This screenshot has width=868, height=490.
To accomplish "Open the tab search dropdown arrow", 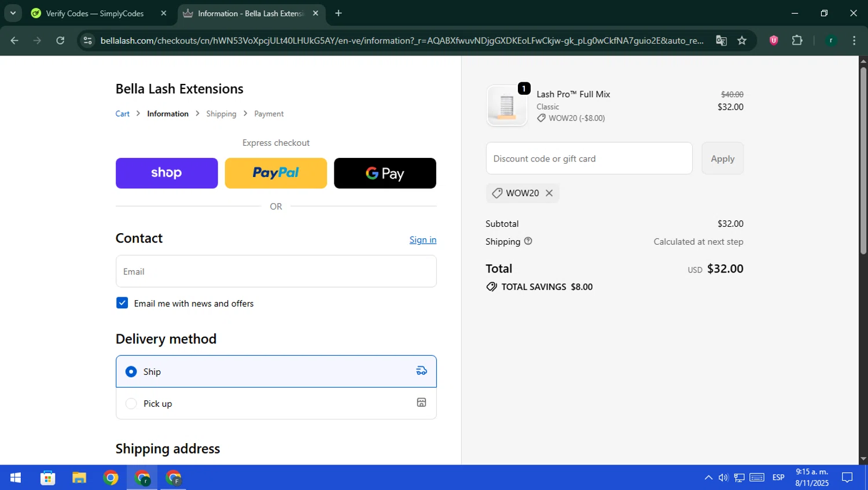I will [x=13, y=13].
